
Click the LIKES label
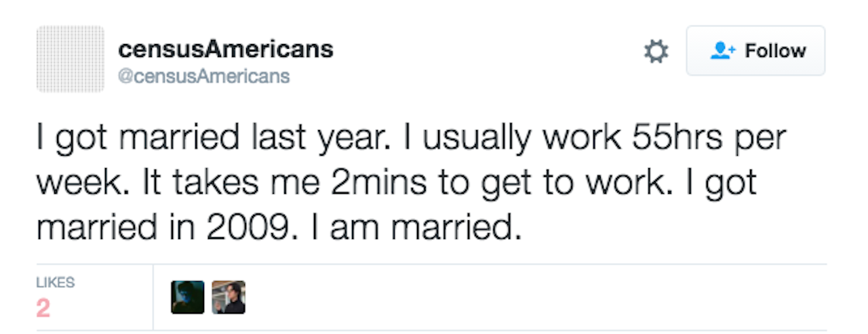click(56, 283)
